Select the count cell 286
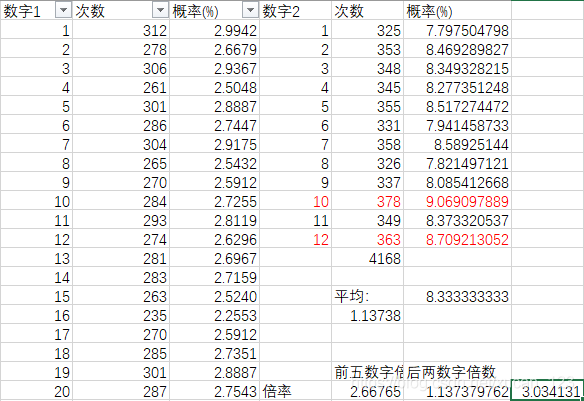584x401 pixels. (x=121, y=125)
